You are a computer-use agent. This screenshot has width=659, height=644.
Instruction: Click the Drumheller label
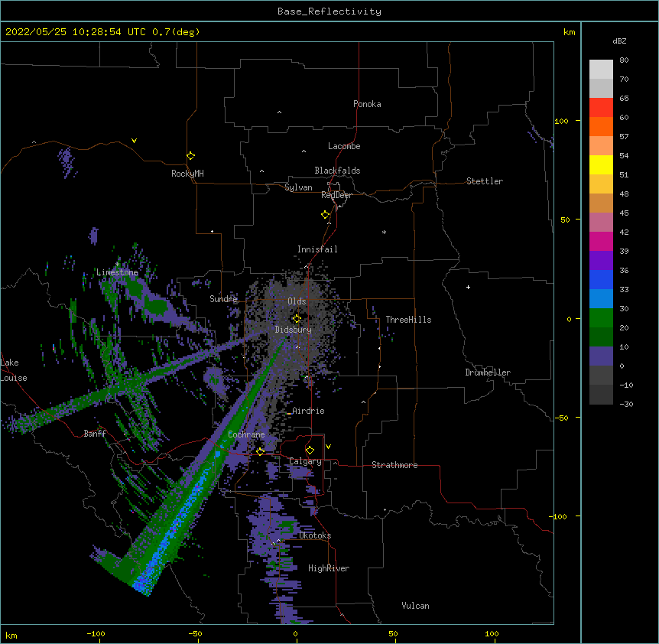[x=488, y=372]
